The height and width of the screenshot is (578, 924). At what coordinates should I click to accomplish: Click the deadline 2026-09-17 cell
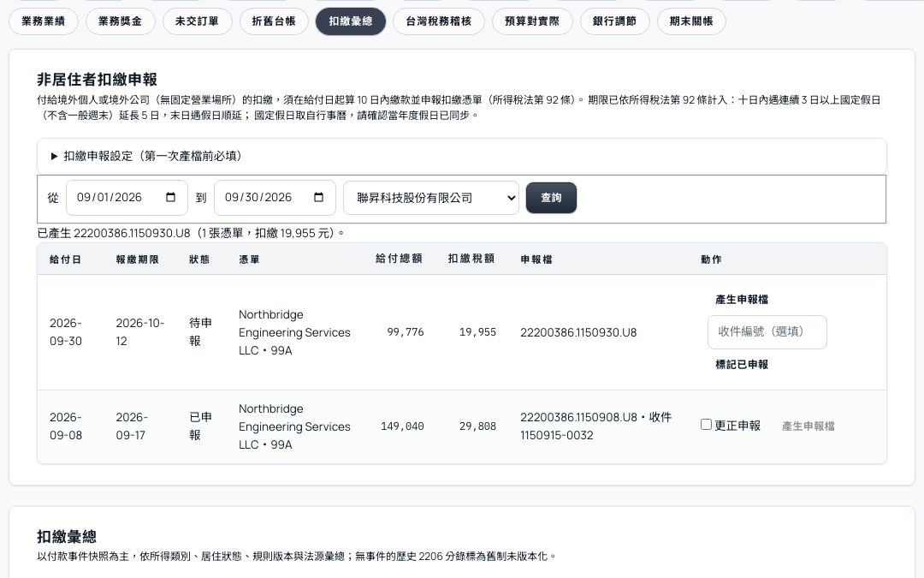132,426
